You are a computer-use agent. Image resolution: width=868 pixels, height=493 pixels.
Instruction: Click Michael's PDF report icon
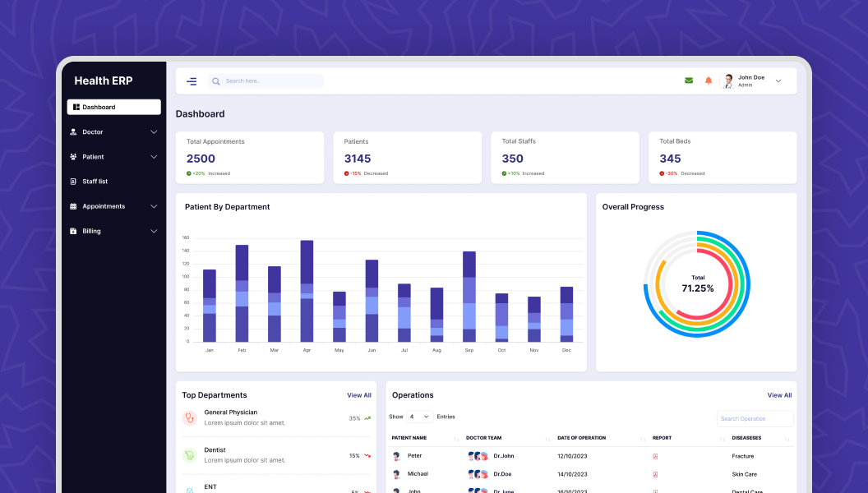pyautogui.click(x=655, y=474)
